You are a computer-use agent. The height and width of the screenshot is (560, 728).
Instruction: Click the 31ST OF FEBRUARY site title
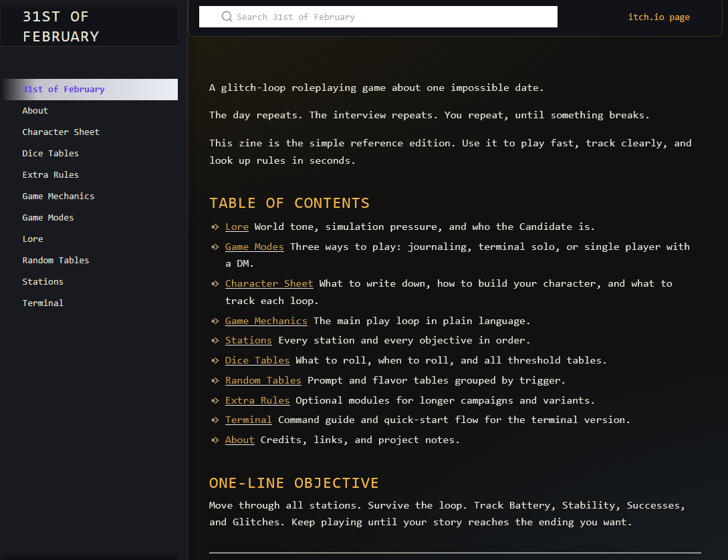(x=61, y=27)
